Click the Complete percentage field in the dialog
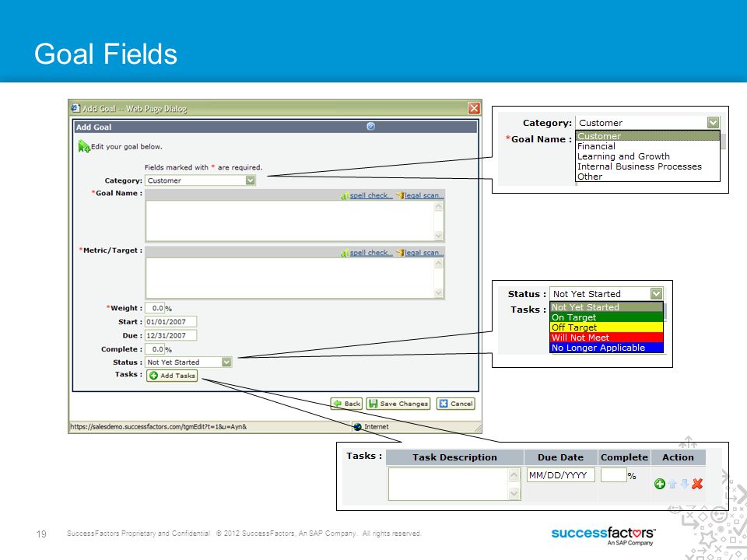Screen dimensions: 747x560 [155, 349]
